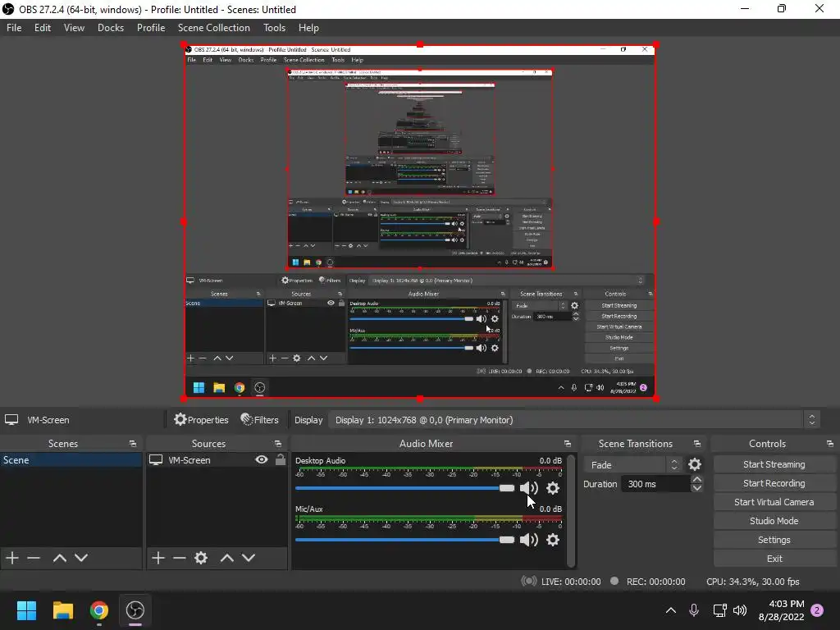Screen dimensions: 840x630
Task: Open the Help menu
Action: pos(308,28)
